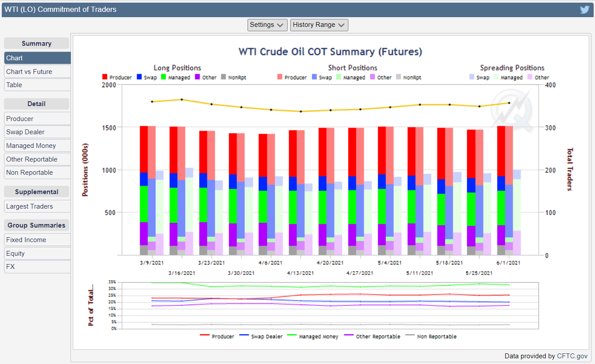Click the 4/20/2021 date axis label
Screen dimensions: 595x364
330,263
